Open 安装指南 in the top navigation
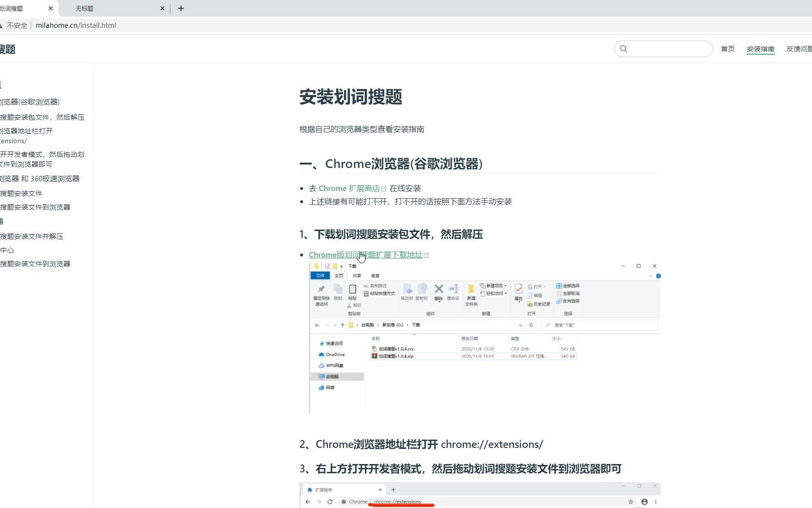 pyautogui.click(x=760, y=49)
